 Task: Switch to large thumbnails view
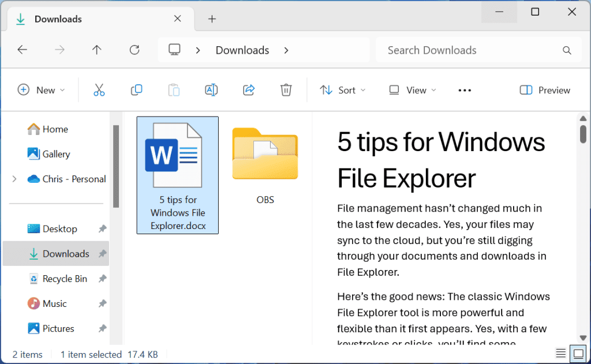pos(578,352)
